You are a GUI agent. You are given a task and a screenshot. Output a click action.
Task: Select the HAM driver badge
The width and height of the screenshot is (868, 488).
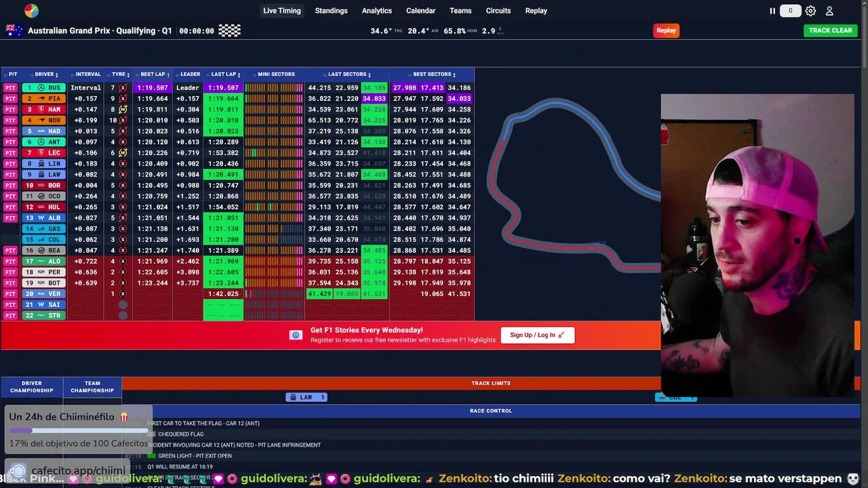point(44,109)
